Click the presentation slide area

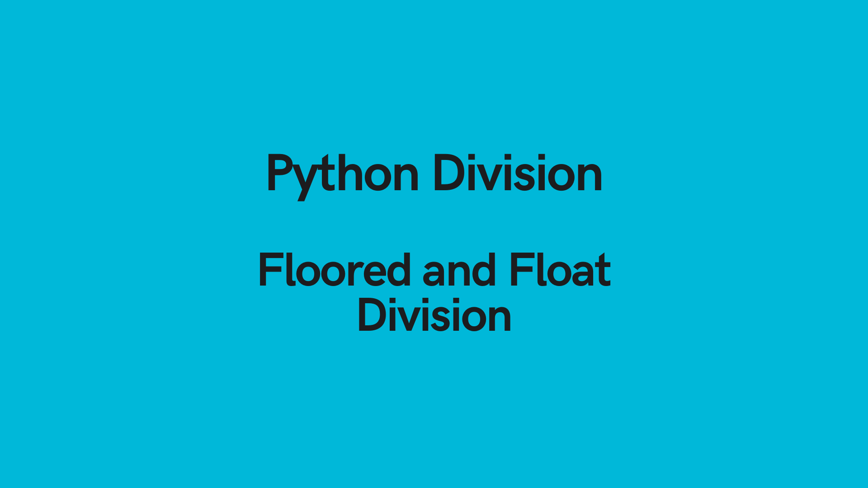434,244
